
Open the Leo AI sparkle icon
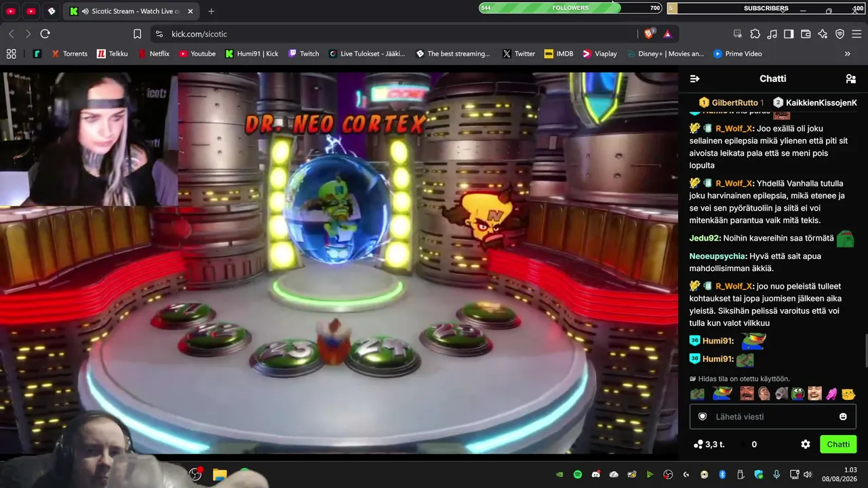pyautogui.click(x=823, y=34)
